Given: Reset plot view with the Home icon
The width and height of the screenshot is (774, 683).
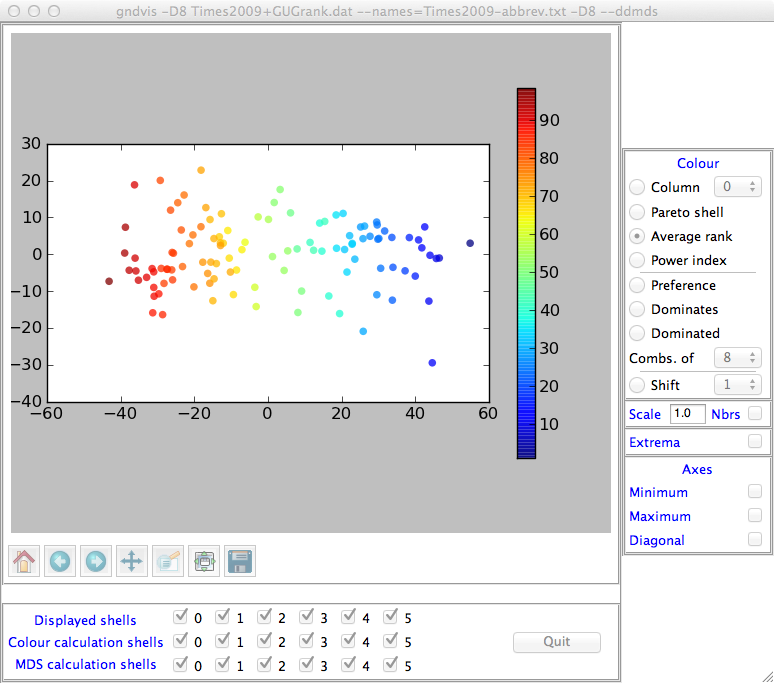Looking at the screenshot, I should 24,561.
